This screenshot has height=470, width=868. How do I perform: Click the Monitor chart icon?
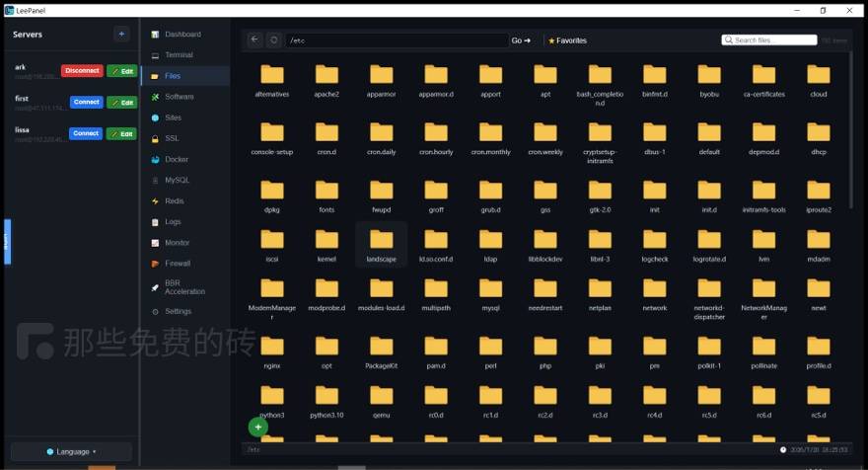pyautogui.click(x=155, y=243)
